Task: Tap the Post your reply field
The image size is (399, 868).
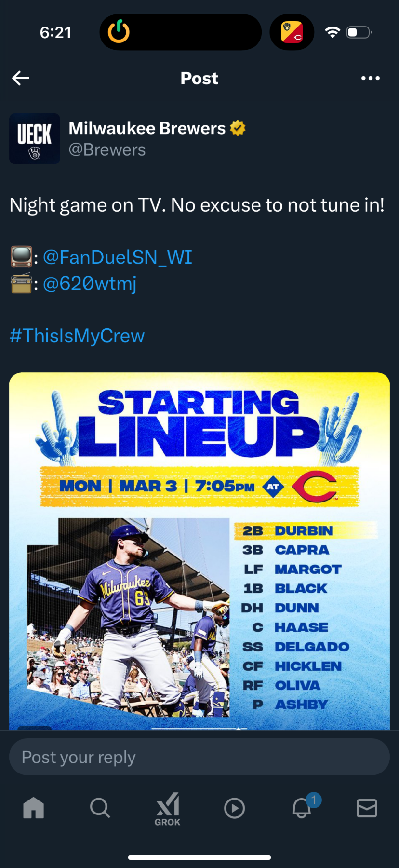Action: point(199,757)
